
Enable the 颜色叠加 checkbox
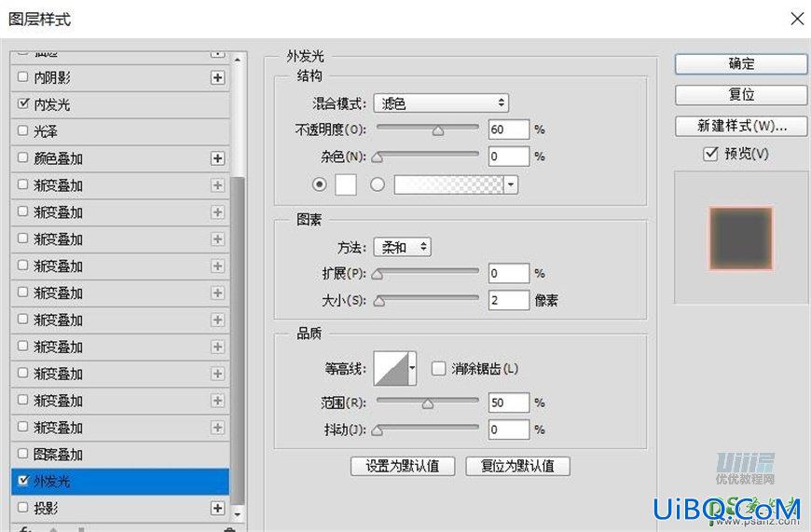(x=22, y=157)
